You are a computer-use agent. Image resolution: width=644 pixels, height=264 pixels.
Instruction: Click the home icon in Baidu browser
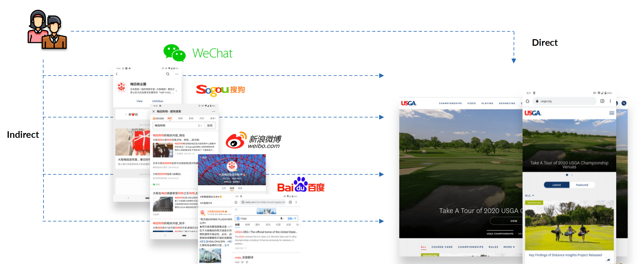[236, 202]
